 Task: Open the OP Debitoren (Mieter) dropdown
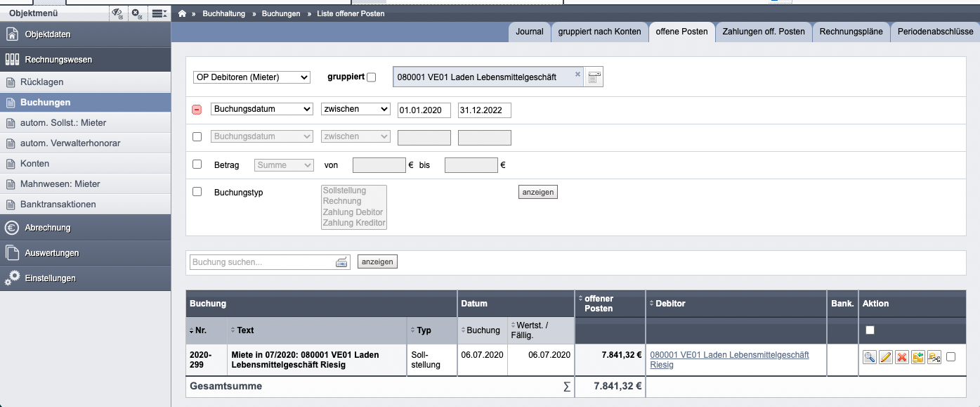tap(251, 77)
